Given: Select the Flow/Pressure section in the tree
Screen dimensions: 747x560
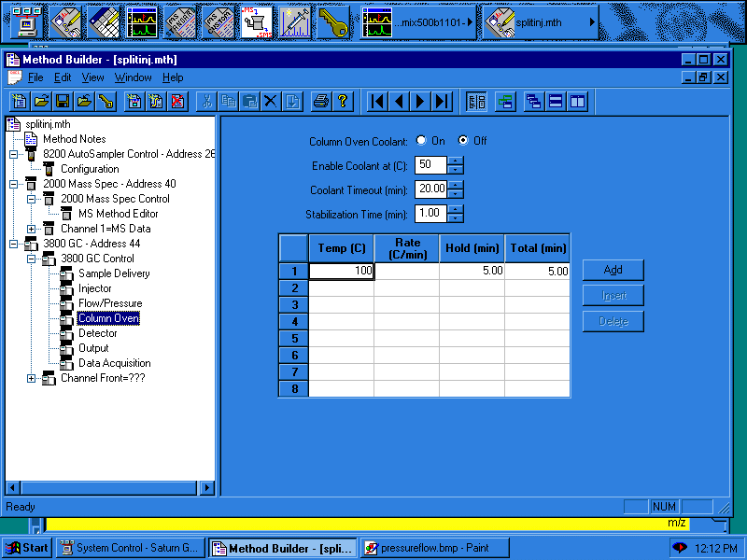Looking at the screenshot, I should [110, 303].
